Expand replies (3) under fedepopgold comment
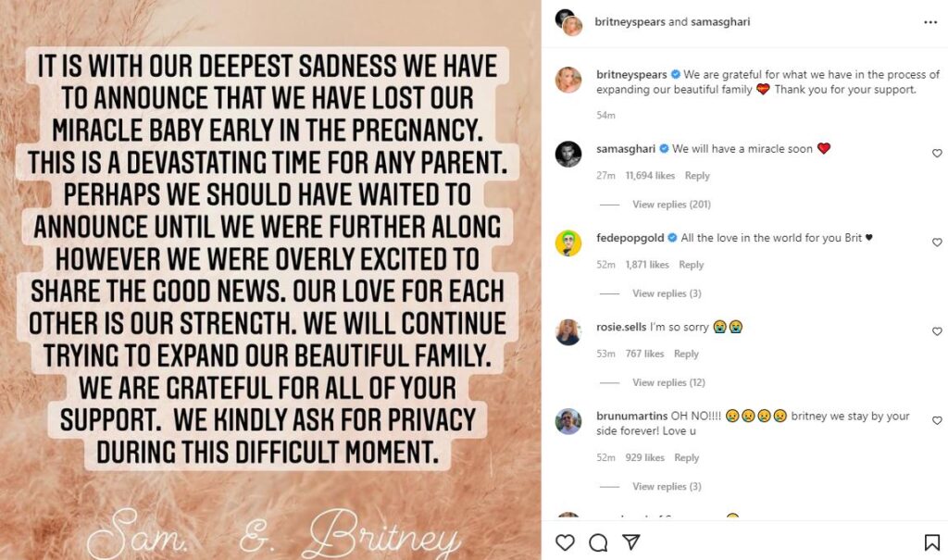The image size is (948, 560). click(x=666, y=293)
